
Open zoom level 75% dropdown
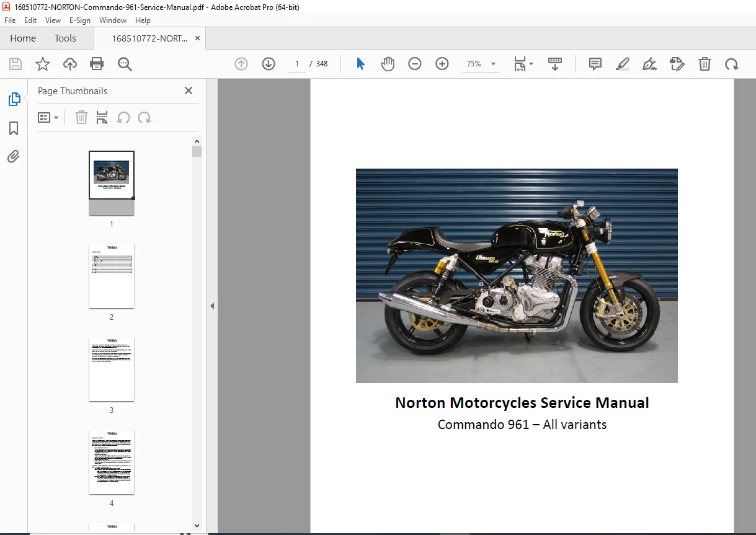[x=482, y=64]
